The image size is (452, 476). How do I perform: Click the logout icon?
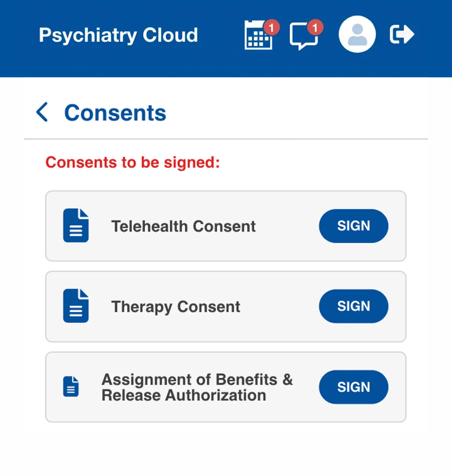(402, 34)
